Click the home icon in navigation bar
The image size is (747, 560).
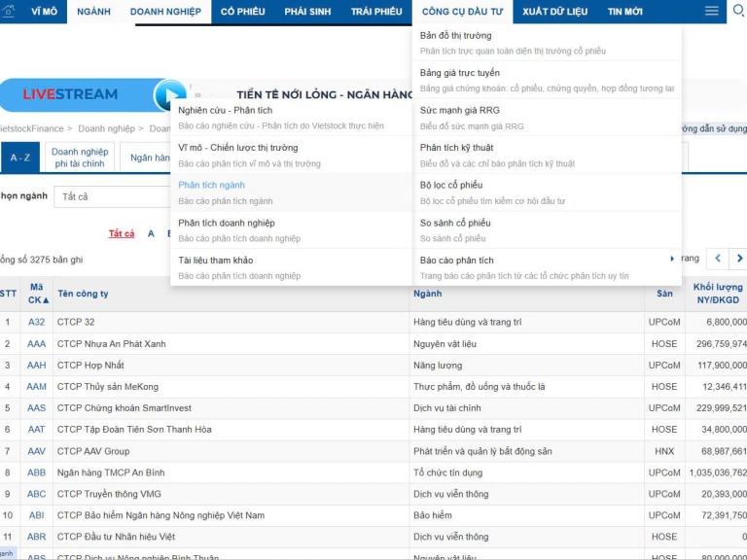tap(8, 11)
